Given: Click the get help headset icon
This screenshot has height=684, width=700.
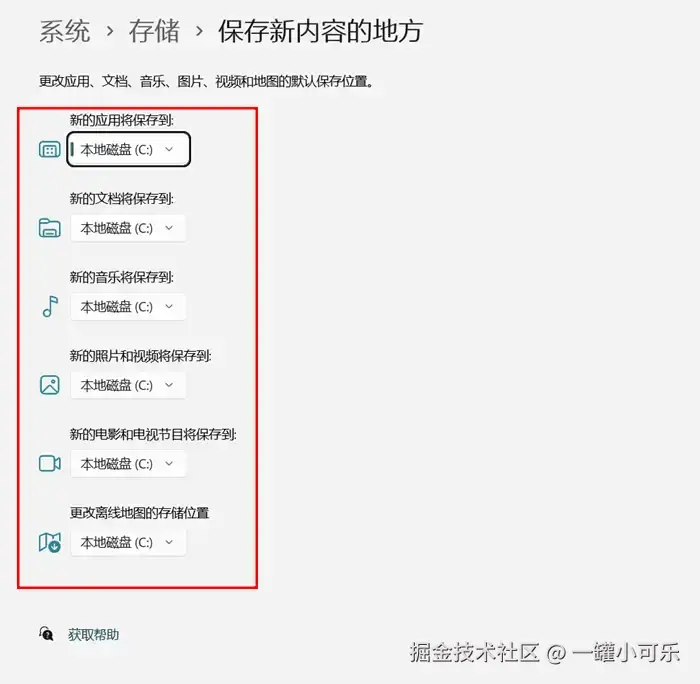Looking at the screenshot, I should click(x=46, y=634).
